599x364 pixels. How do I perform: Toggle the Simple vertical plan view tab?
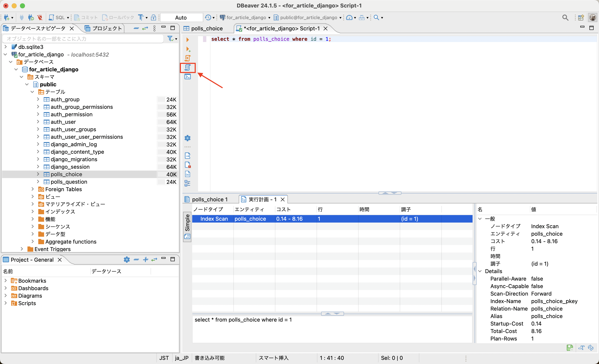187,223
